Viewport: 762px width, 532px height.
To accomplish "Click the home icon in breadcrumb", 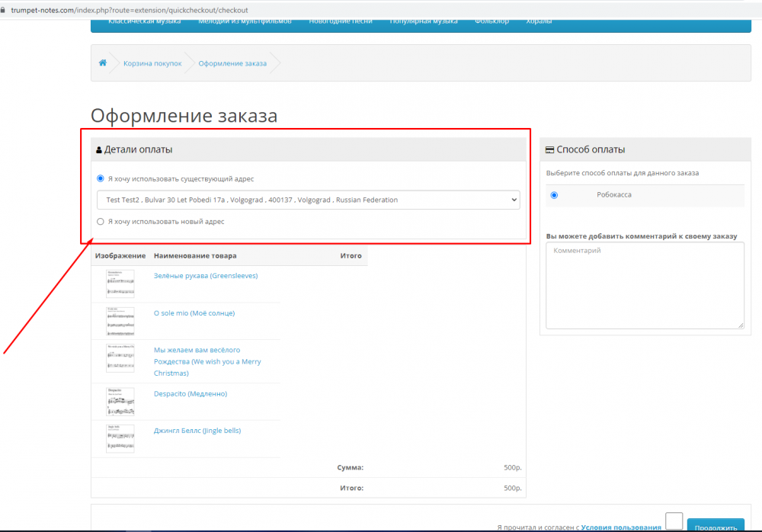I will (x=103, y=62).
